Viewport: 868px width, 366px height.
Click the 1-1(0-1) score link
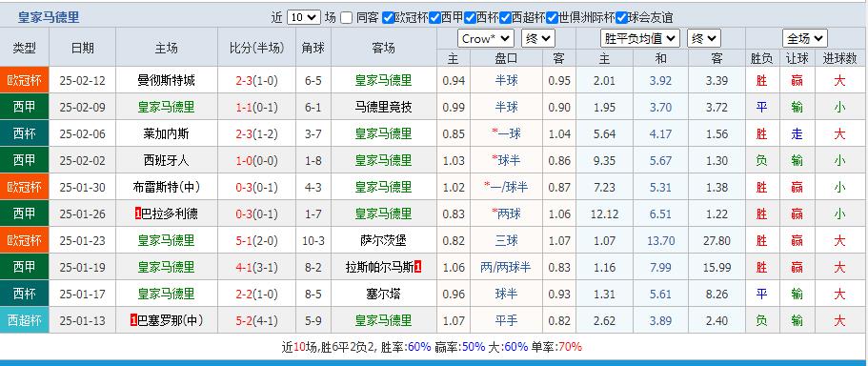[257, 108]
